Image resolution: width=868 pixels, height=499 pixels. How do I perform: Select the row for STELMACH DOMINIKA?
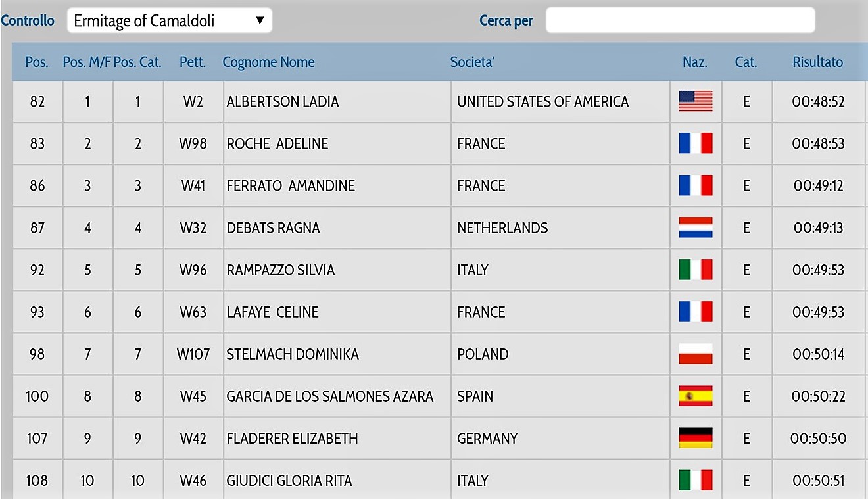[439, 354]
